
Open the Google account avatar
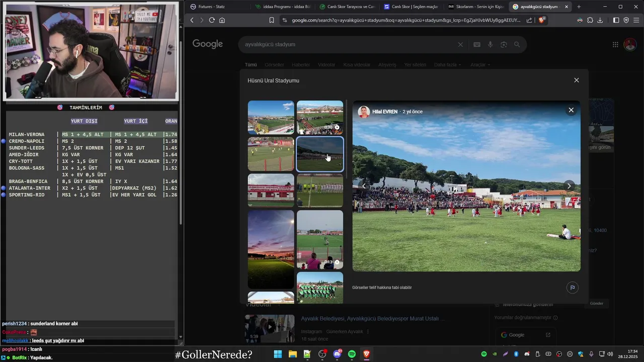[630, 44]
